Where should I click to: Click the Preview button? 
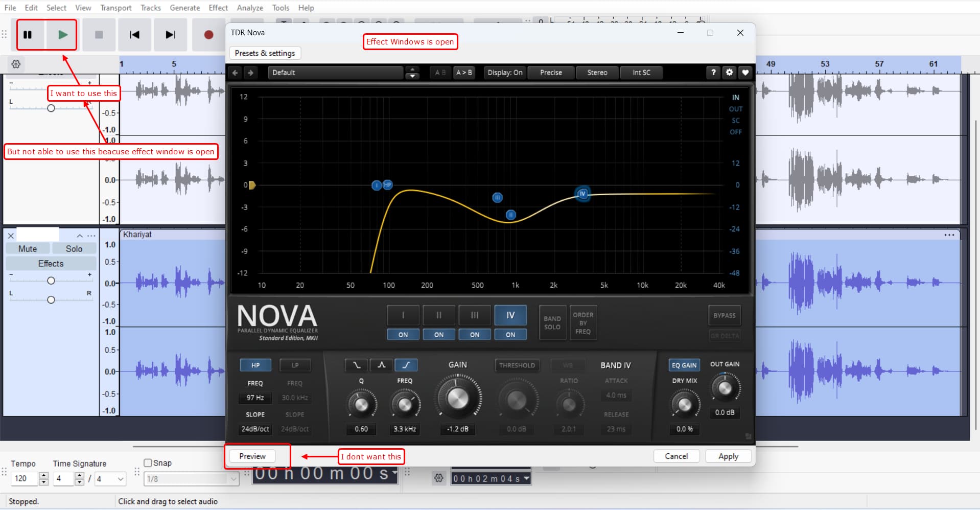click(x=252, y=456)
